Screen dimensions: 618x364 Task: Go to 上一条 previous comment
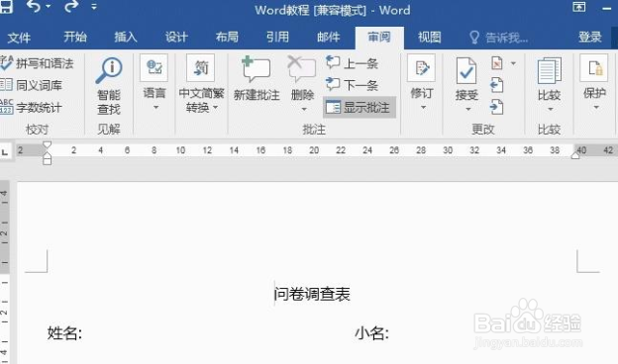pyautogui.click(x=352, y=63)
